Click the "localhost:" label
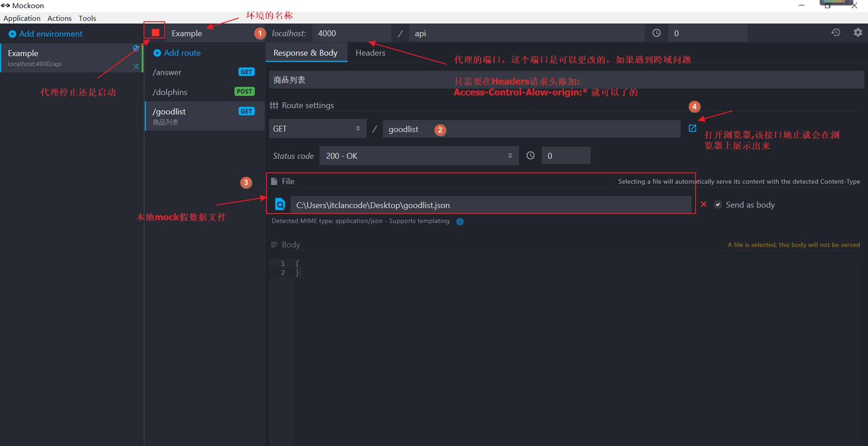868x446 pixels. 289,33
